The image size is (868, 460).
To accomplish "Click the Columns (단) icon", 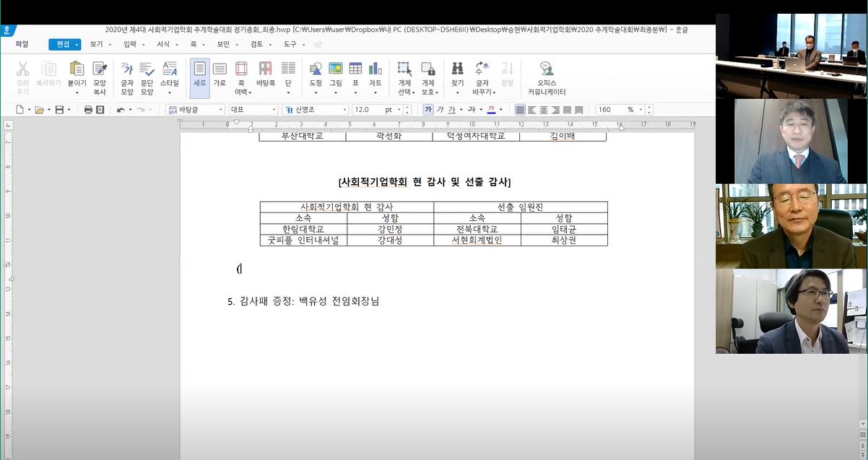I will [x=288, y=69].
